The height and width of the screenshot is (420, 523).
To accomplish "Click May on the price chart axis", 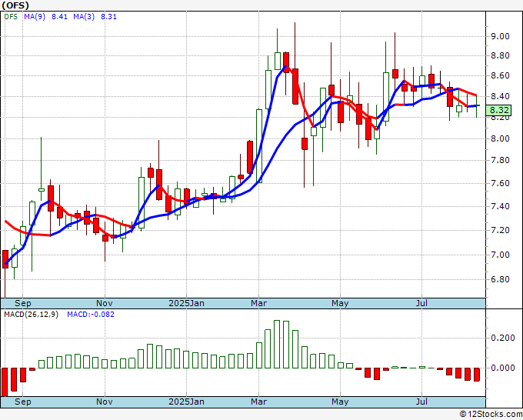I will (340, 303).
